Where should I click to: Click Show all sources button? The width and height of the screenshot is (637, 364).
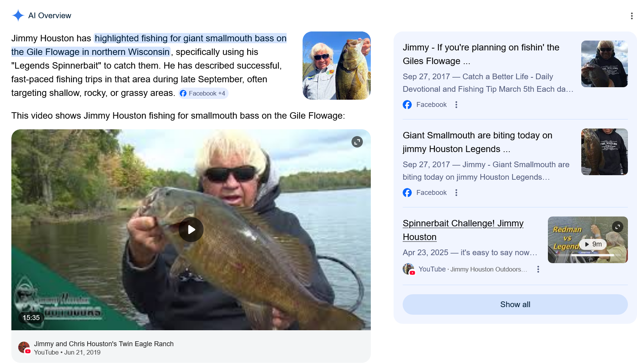(515, 304)
